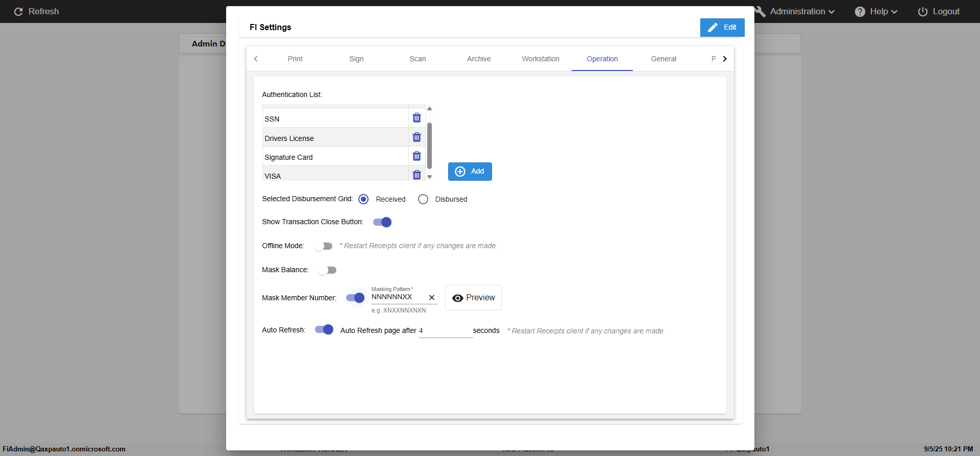Click the Logout power icon

(x=922, y=11)
